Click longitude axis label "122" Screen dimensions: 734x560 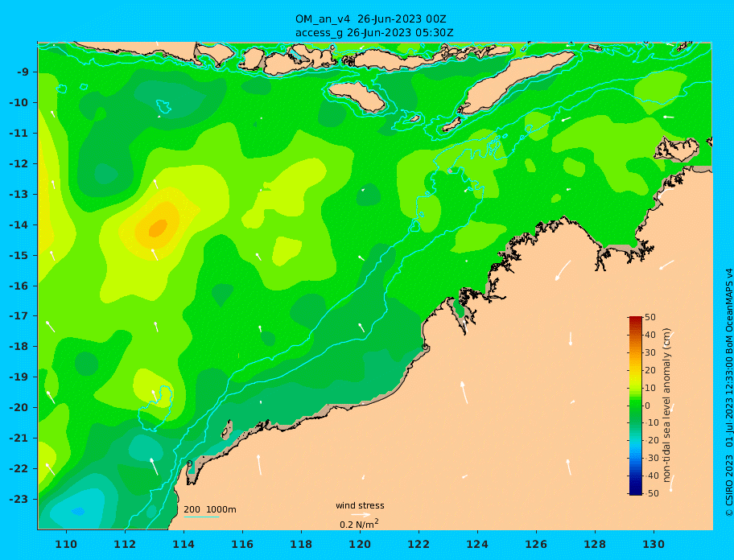point(419,545)
